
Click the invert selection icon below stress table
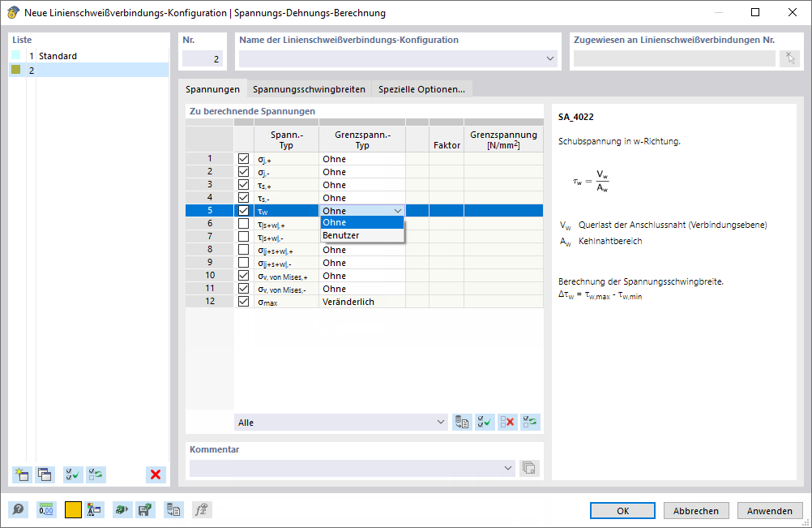click(530, 423)
